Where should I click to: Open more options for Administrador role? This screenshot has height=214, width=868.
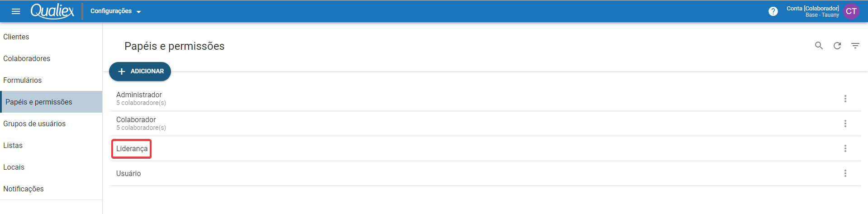(x=845, y=99)
